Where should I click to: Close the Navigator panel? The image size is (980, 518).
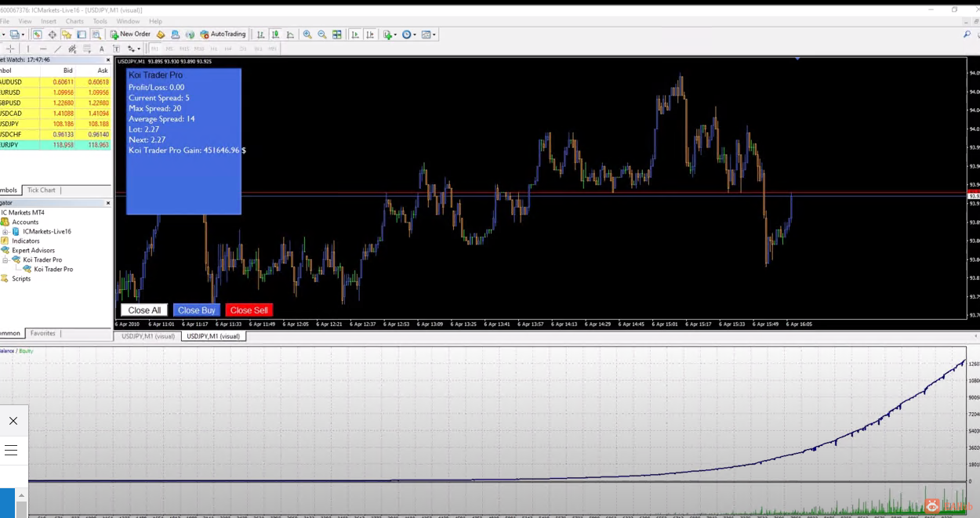pos(108,203)
